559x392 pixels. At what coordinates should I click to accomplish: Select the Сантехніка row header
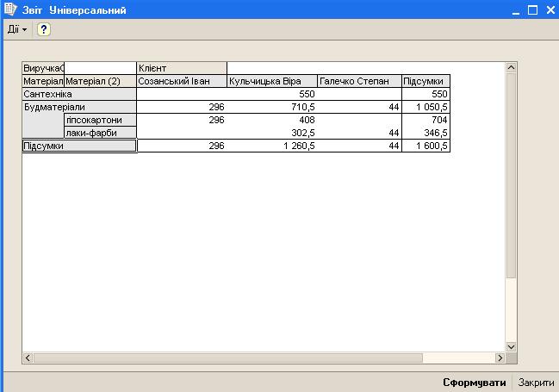coord(79,94)
